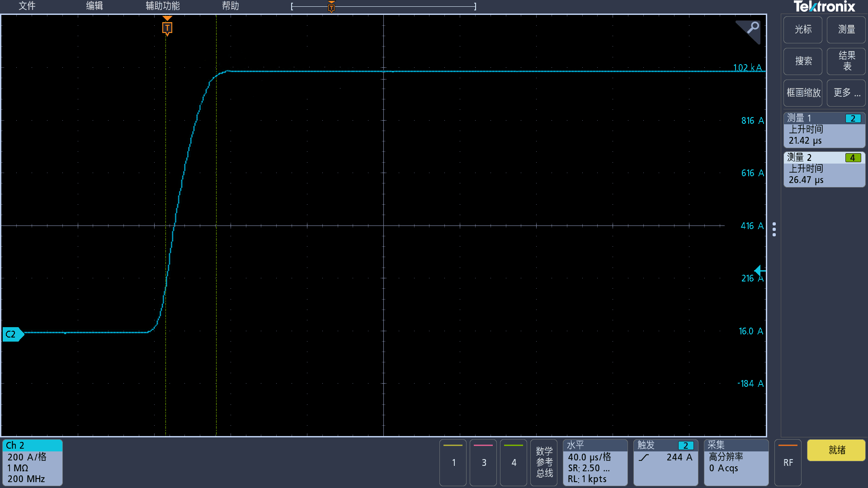Click the zoom magnifier icon on the graticule
The image size is (868, 488).
[751, 29]
